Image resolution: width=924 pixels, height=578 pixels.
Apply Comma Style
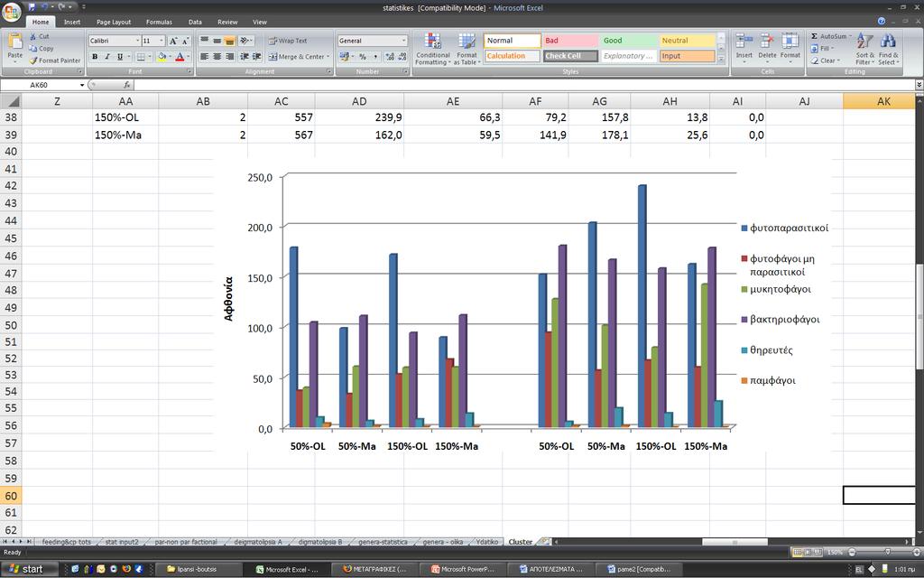point(375,57)
